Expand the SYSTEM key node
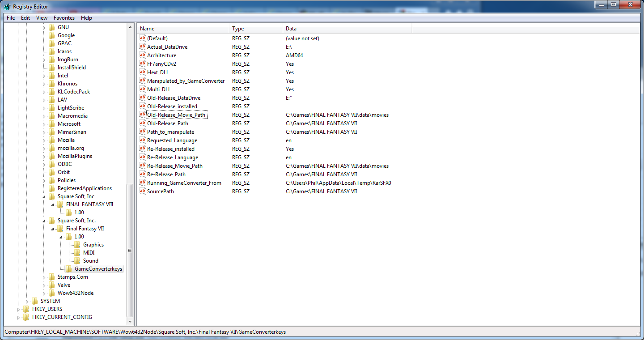The width and height of the screenshot is (644, 340). point(27,301)
